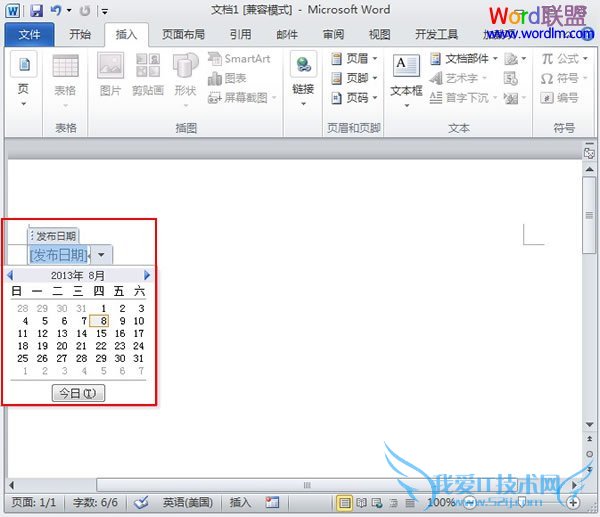The width and height of the screenshot is (600, 517).
Task: Select day 31 of August in calendar
Action: 139,359
